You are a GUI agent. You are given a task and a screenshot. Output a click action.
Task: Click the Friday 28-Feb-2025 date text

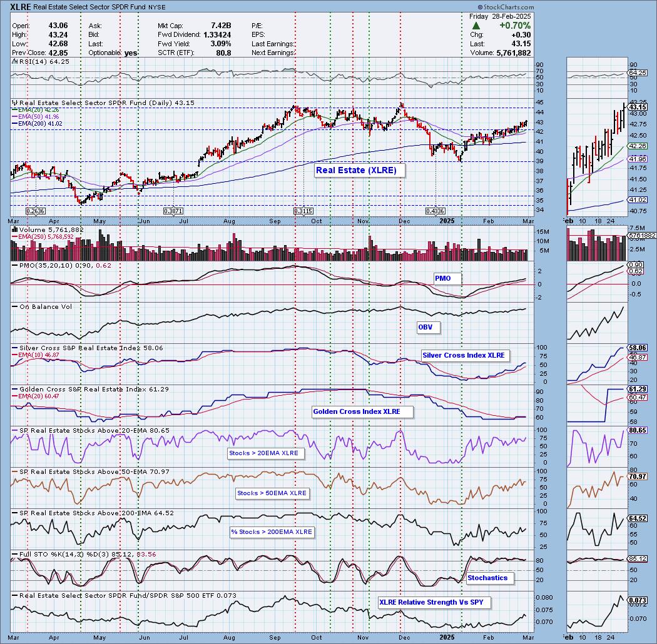tap(500, 16)
